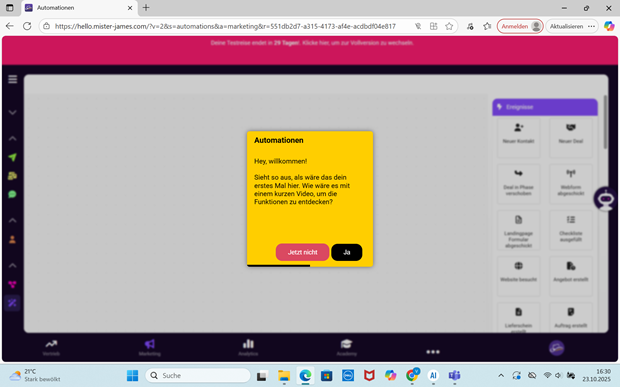The image size is (620, 387).
Task: Open clock showing 16:30 in taskbar
Action: [x=596, y=376]
